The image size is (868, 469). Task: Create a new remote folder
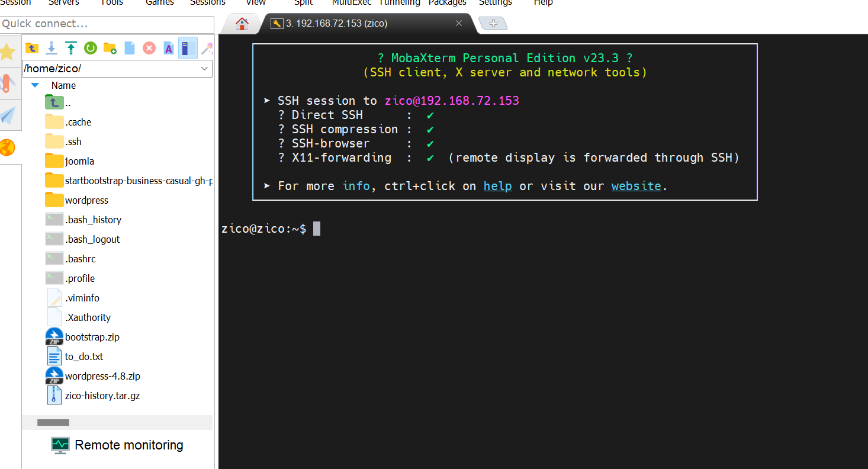(110, 48)
